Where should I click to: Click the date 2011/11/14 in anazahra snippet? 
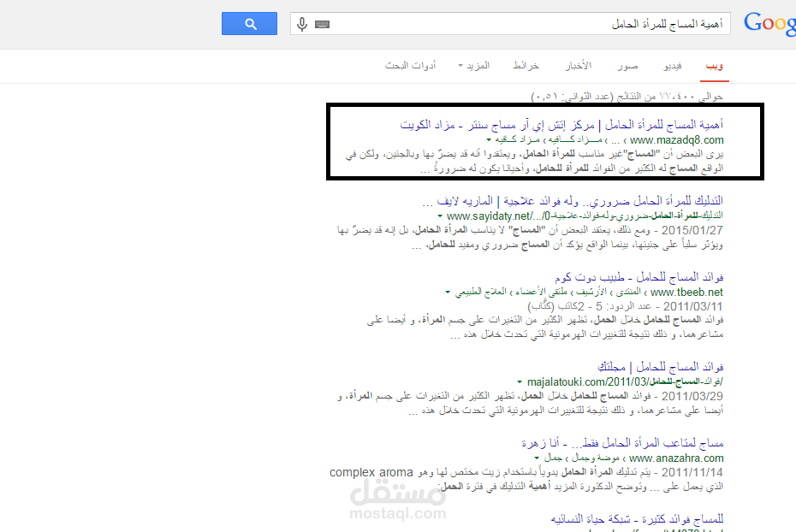click(x=692, y=472)
